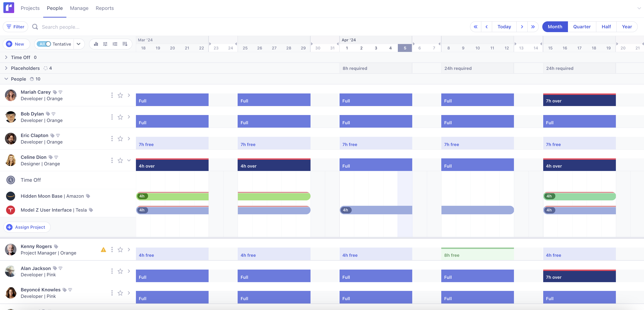The height and width of the screenshot is (310, 644).
Task: Switch to the Reports tab
Action: point(104,8)
